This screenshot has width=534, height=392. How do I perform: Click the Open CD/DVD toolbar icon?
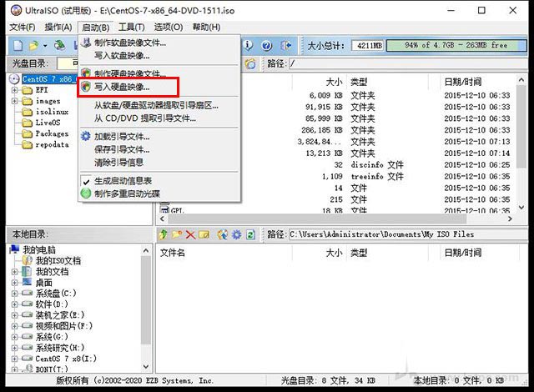click(x=59, y=46)
